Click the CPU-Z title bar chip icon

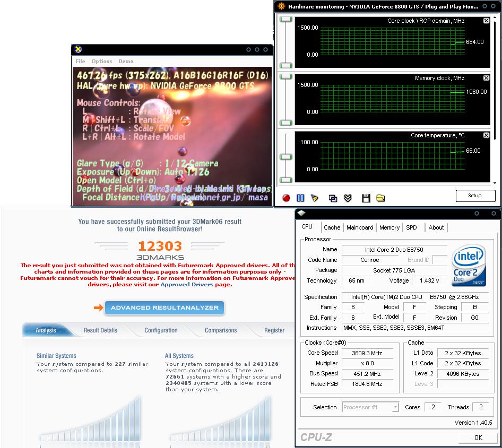301,213
